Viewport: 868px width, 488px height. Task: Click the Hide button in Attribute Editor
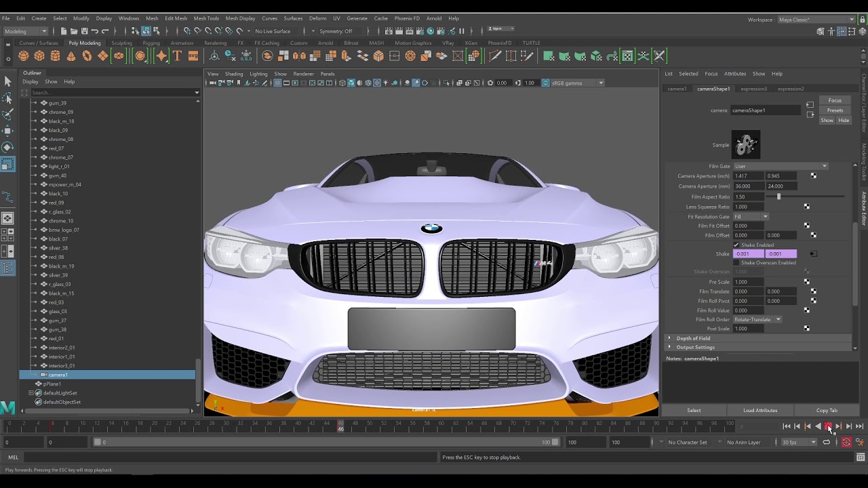coord(844,120)
